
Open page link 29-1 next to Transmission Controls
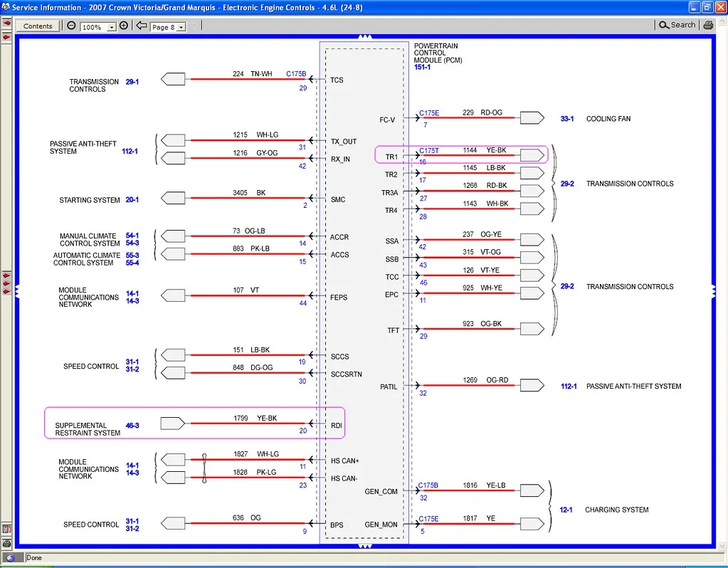[132, 82]
